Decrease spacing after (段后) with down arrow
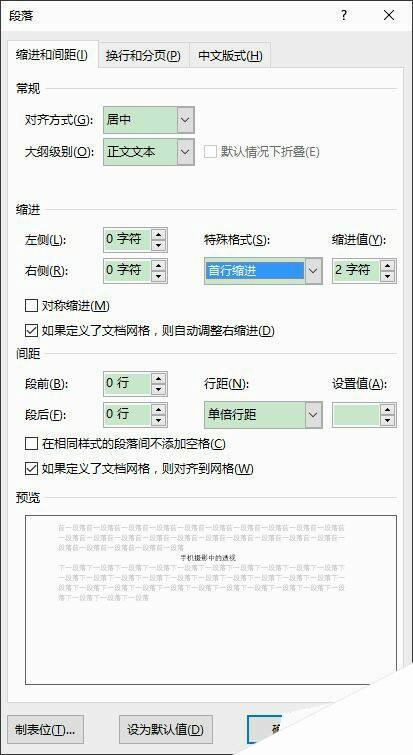The width and height of the screenshot is (413, 755). pyautogui.click(x=158, y=420)
